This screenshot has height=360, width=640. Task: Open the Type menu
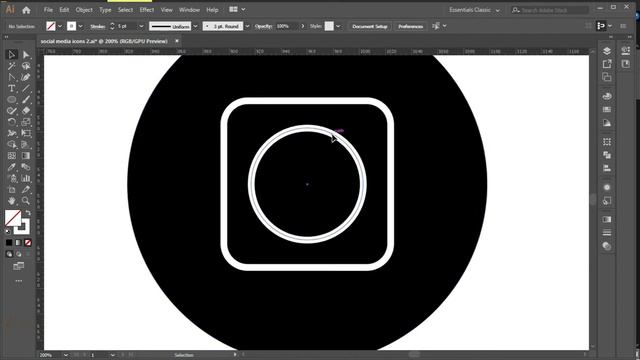[105, 10]
